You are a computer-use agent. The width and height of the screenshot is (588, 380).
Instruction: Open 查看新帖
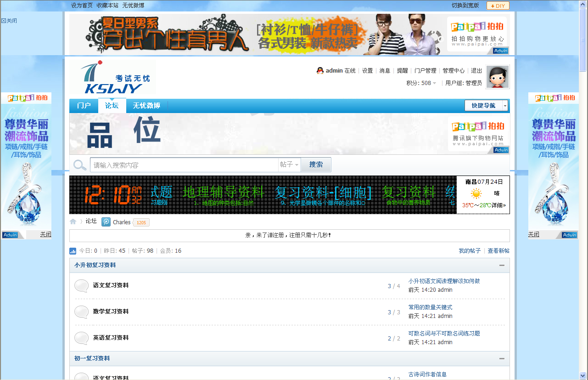coord(498,251)
